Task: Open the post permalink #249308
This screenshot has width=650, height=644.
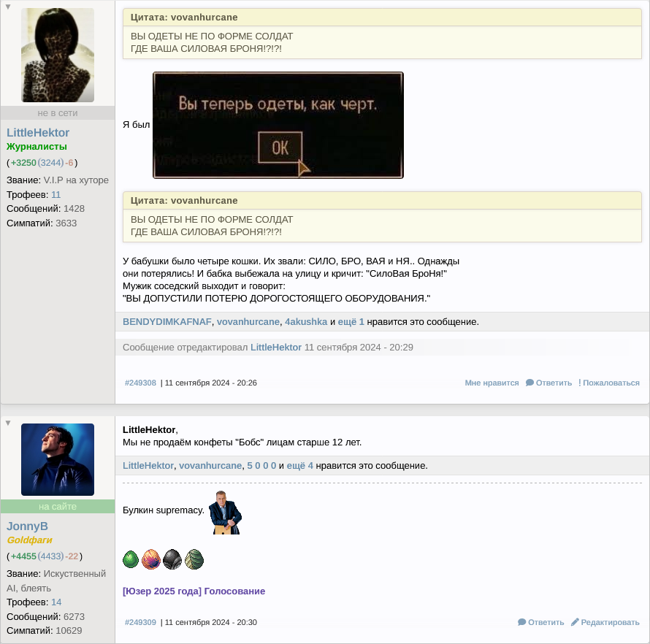Action: [140, 383]
